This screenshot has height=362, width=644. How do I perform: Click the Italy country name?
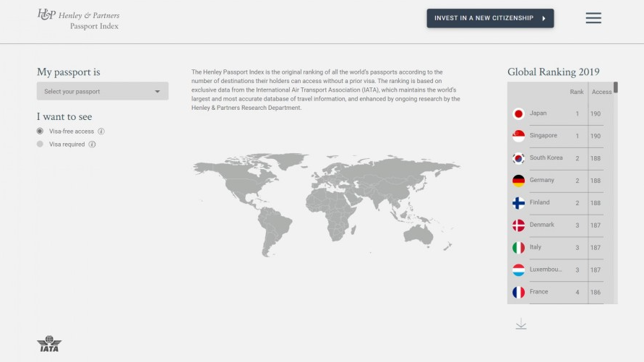[536, 247]
